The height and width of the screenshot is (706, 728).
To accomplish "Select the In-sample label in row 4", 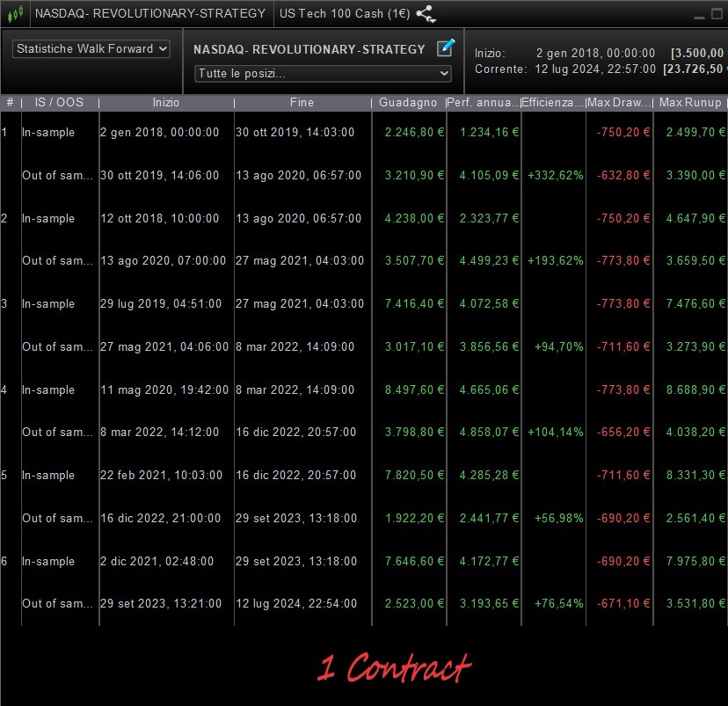I will pyautogui.click(x=48, y=389).
